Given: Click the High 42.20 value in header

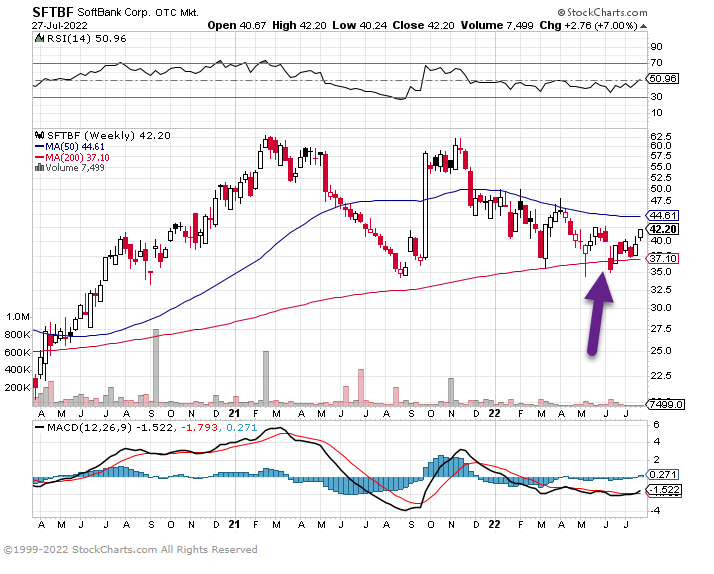Looking at the screenshot, I should [x=299, y=25].
